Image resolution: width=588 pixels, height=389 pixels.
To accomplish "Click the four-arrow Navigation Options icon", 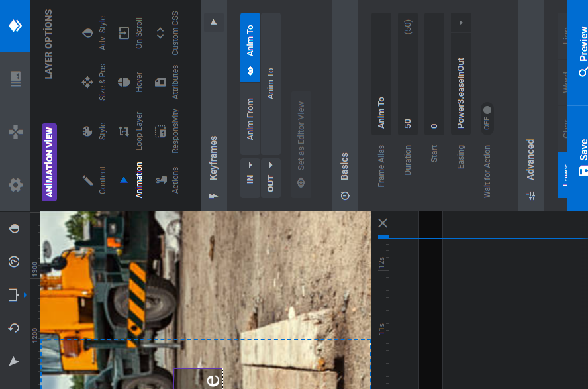I will click(15, 132).
